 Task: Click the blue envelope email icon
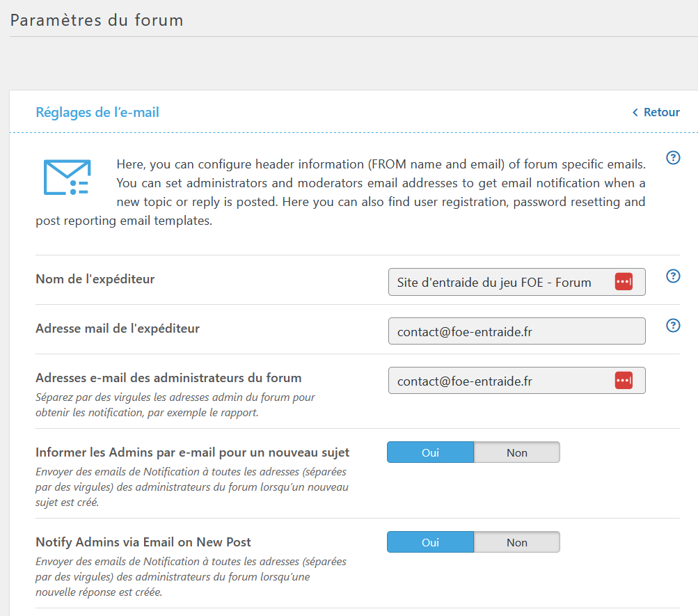coord(67,177)
